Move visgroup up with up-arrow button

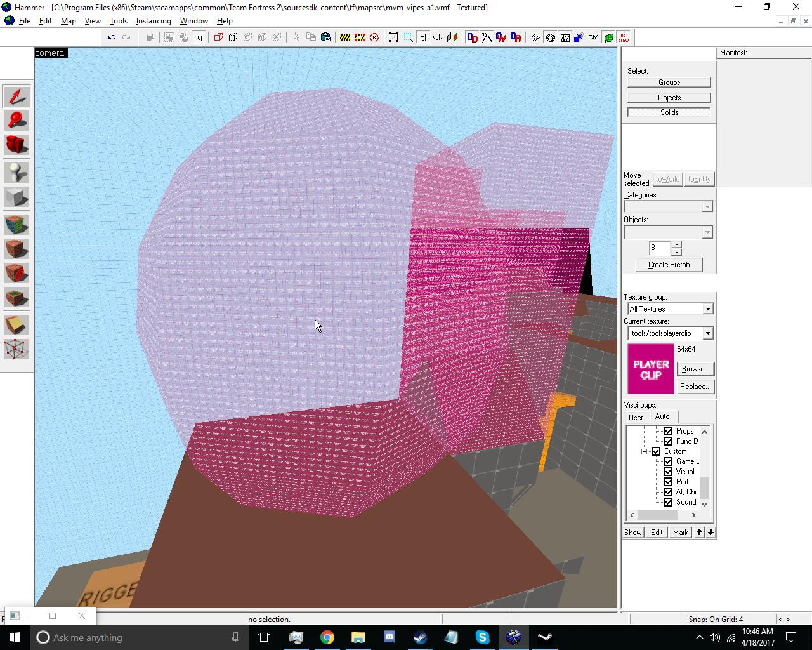tap(699, 533)
